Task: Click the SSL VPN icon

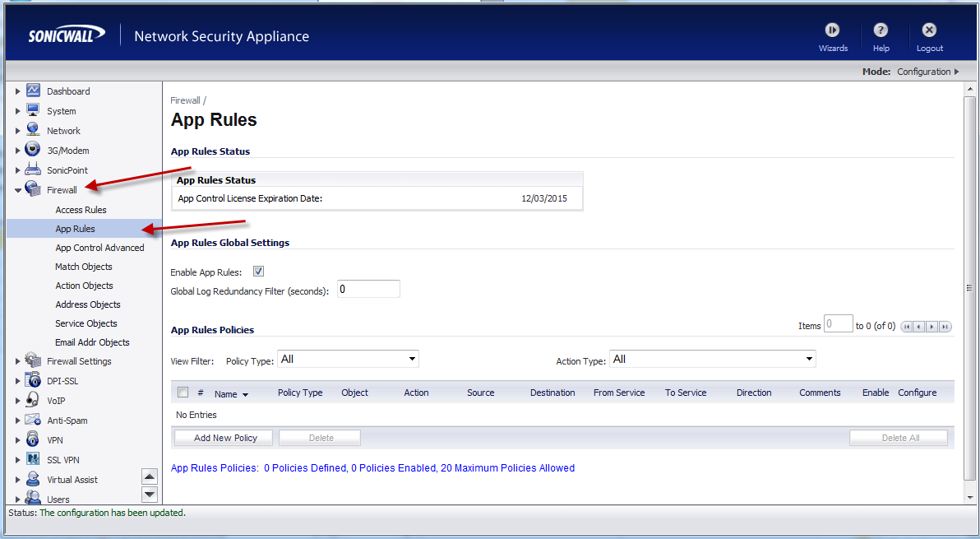Action: [33, 459]
